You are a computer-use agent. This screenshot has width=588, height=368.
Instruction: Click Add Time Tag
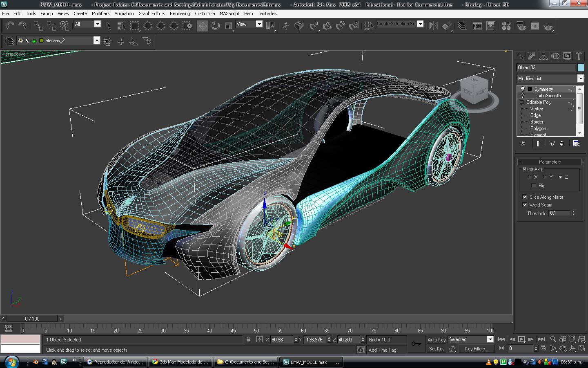382,350
